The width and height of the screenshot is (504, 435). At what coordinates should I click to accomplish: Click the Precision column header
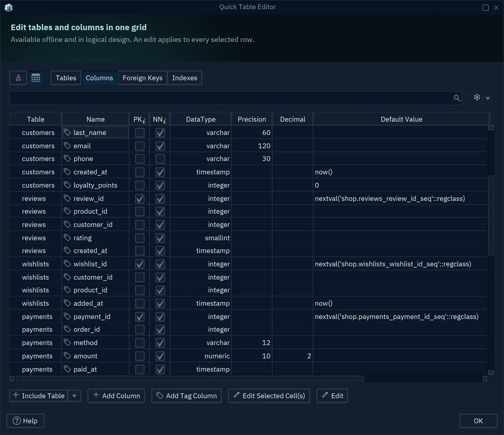[x=251, y=119]
